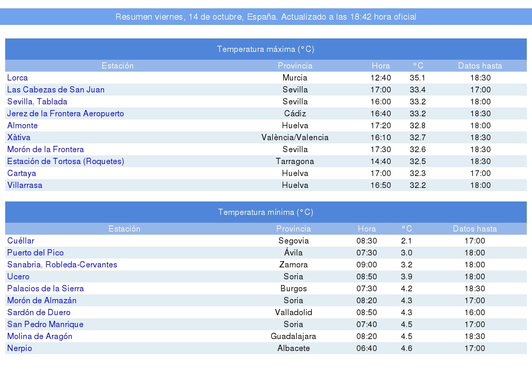Select the 12:40 hour cell for Lorca
The image size is (532, 392).
click(381, 78)
